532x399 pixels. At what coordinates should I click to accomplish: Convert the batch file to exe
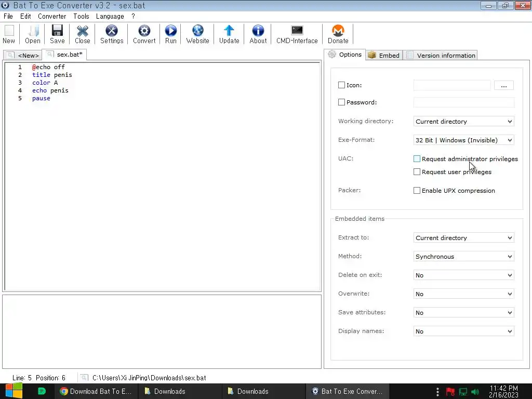click(x=144, y=34)
